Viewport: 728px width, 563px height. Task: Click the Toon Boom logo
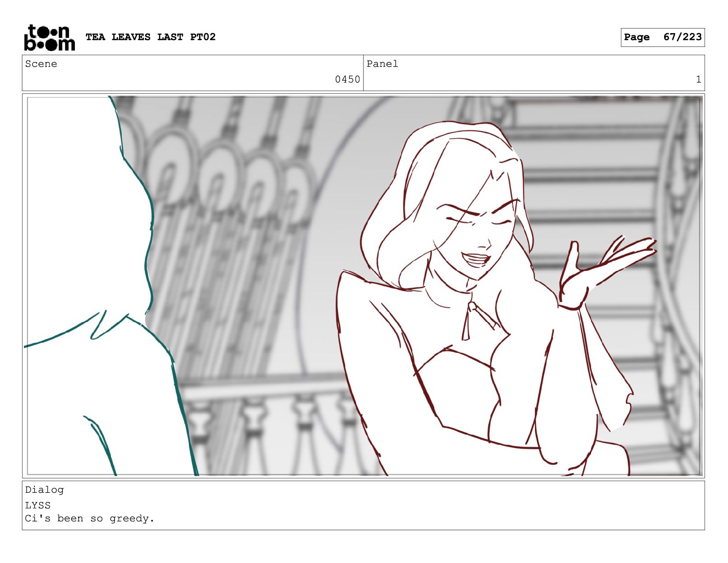49,37
